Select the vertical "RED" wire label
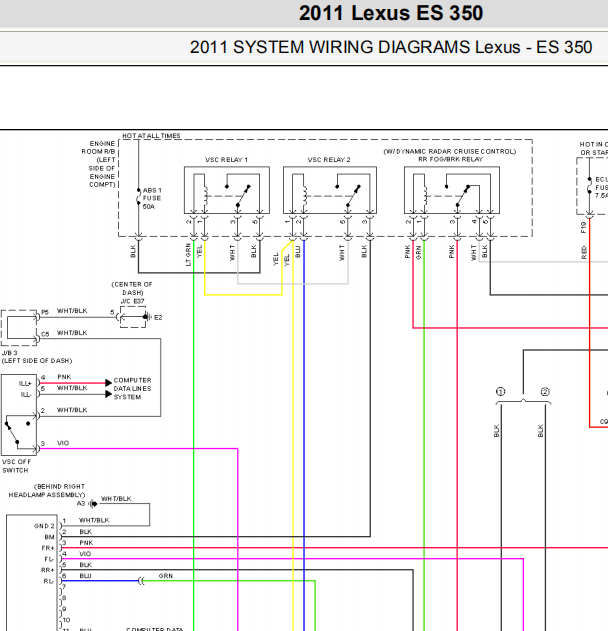The height and width of the screenshot is (631, 608). point(584,253)
